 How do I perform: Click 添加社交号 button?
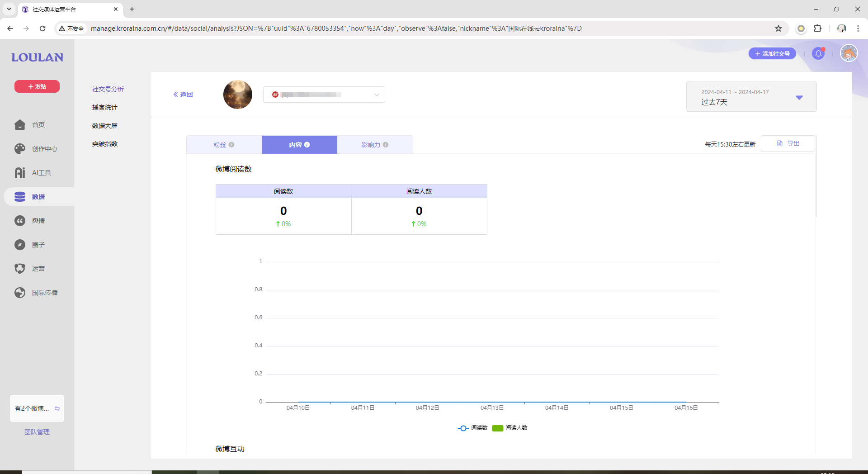tap(772, 53)
